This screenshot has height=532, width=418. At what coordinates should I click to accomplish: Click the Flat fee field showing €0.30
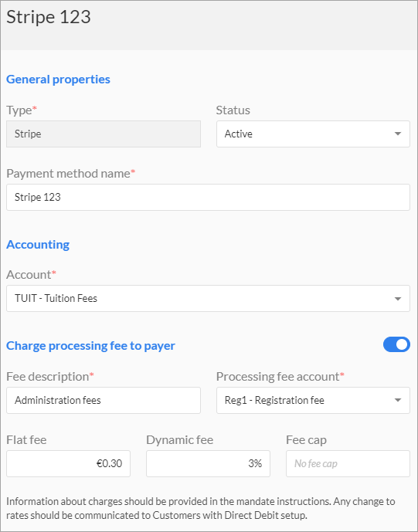[68, 464]
